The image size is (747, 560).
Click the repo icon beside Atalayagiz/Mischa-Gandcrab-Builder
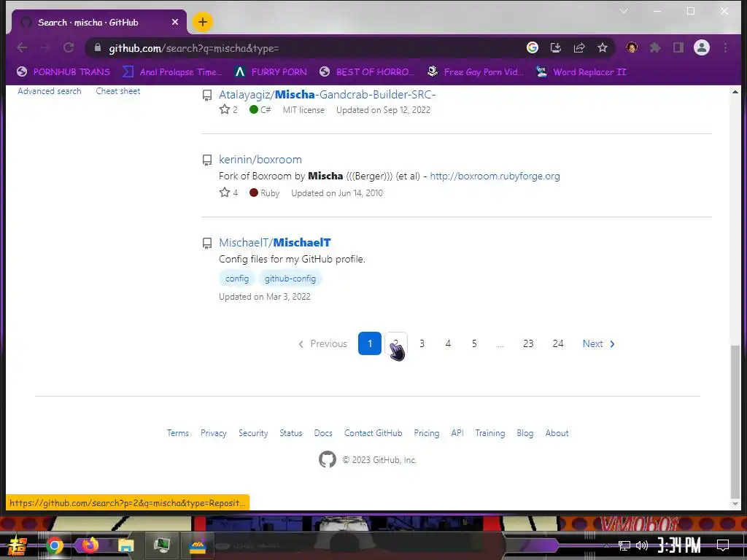pyautogui.click(x=207, y=96)
